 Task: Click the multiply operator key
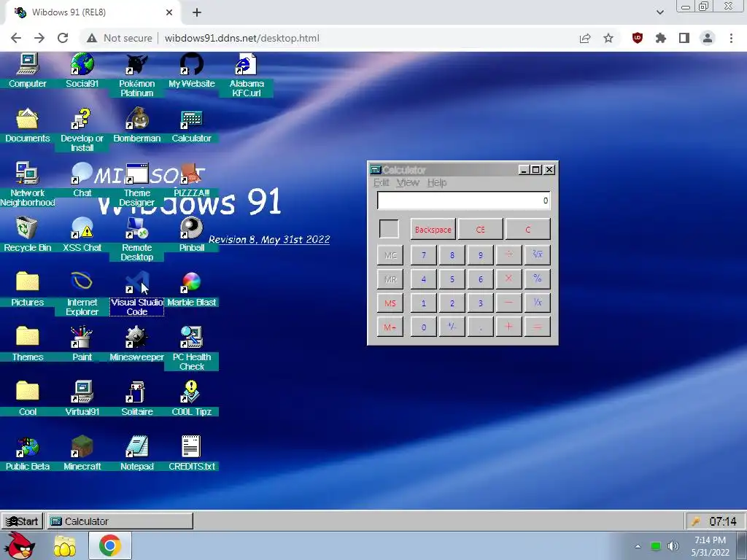click(x=508, y=279)
